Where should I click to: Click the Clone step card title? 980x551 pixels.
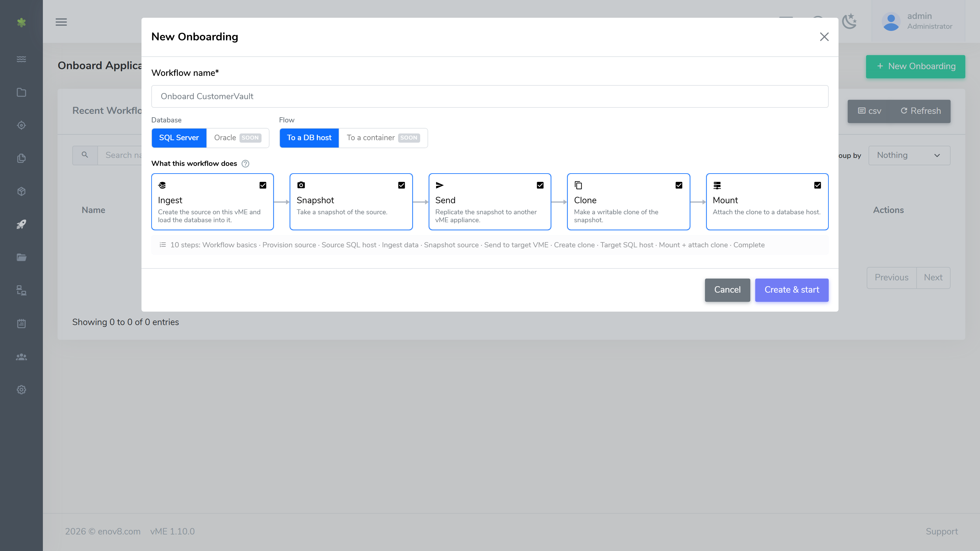coord(585,200)
